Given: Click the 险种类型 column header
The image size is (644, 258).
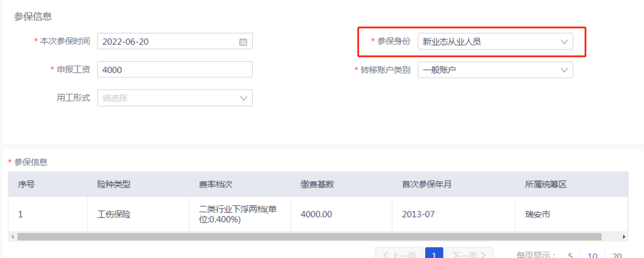Looking at the screenshot, I should [113, 185].
